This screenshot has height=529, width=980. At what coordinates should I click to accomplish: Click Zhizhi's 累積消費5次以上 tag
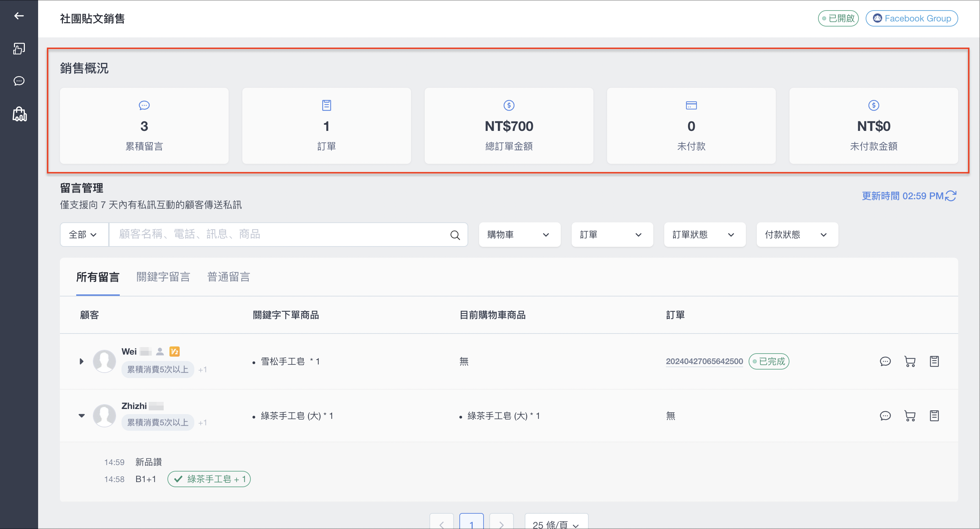(x=158, y=423)
